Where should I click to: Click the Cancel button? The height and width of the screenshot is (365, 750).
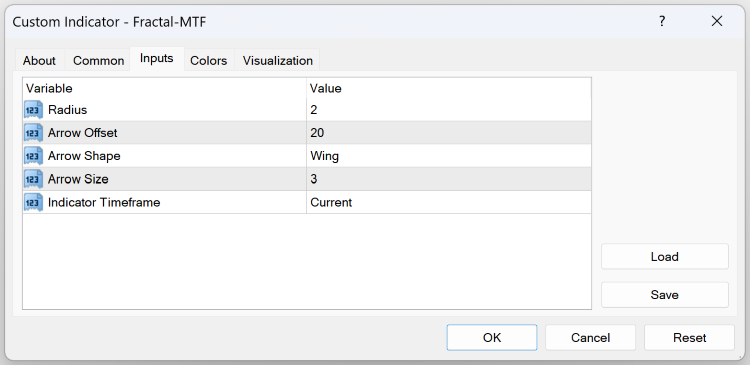pos(590,338)
